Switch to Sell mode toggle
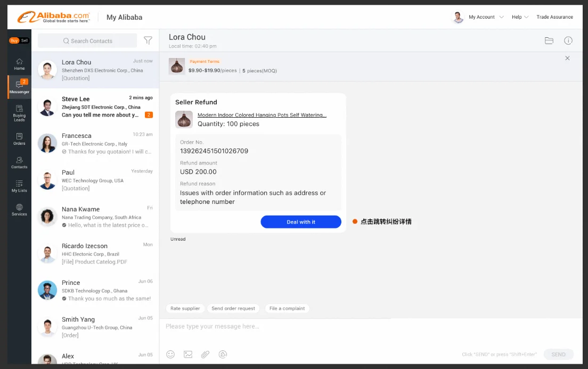The height and width of the screenshot is (369, 588). 24,40
